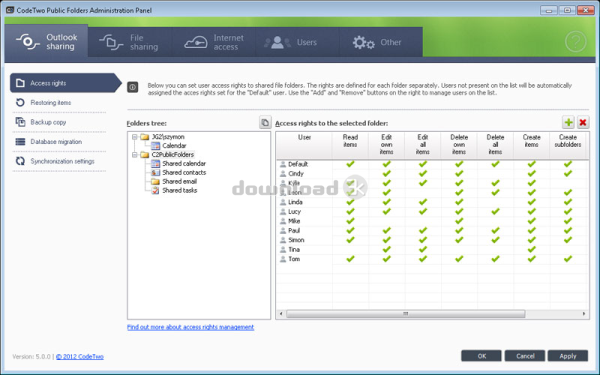This screenshot has height=375, width=600.
Task: Click the red X Remove user icon
Action: (583, 122)
